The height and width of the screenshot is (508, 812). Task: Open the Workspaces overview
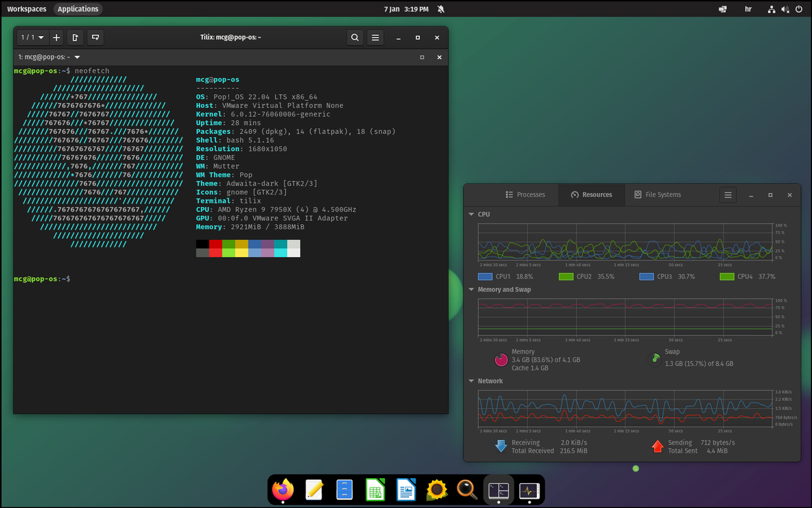[27, 9]
